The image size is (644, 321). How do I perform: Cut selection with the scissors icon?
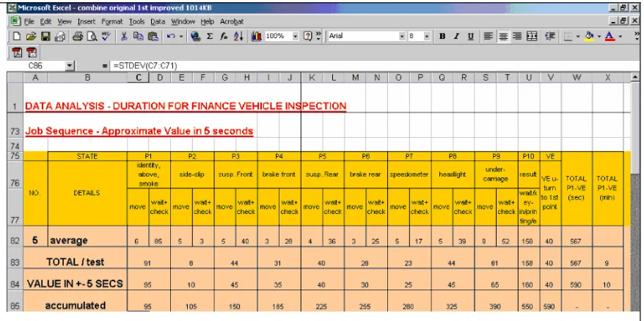click(x=124, y=37)
